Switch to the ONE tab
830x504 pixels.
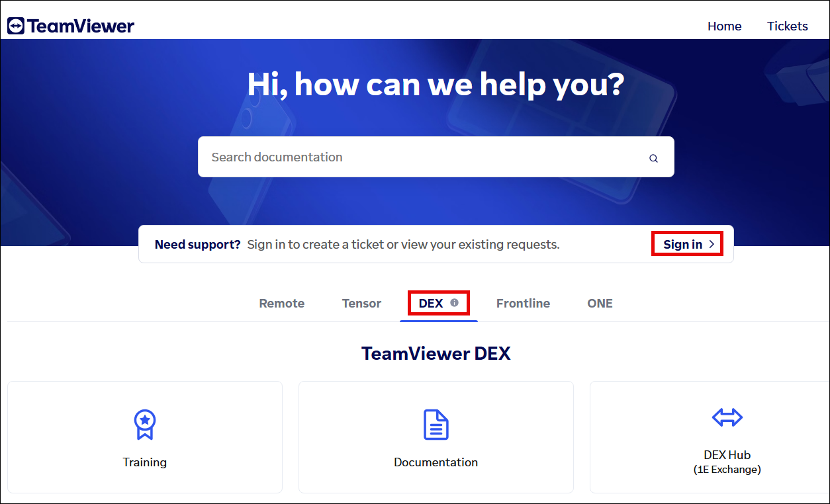click(600, 304)
